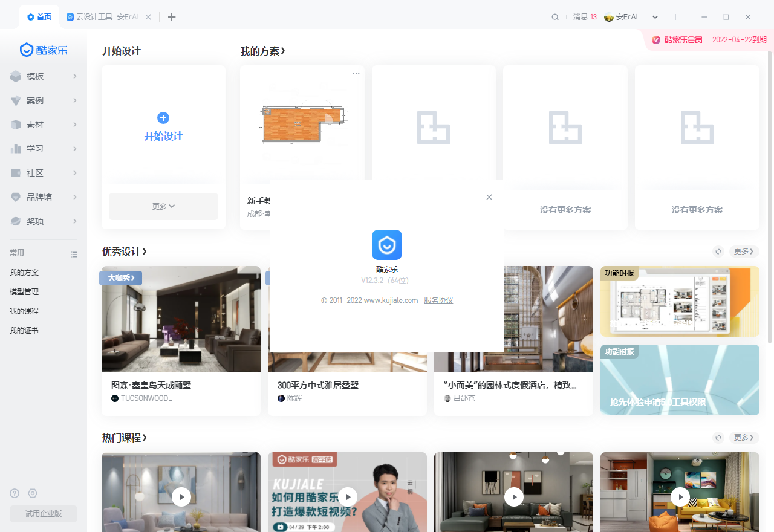This screenshot has height=532, width=774.
Task: Open the 优秀设计 heading link
Action: pyautogui.click(x=125, y=251)
